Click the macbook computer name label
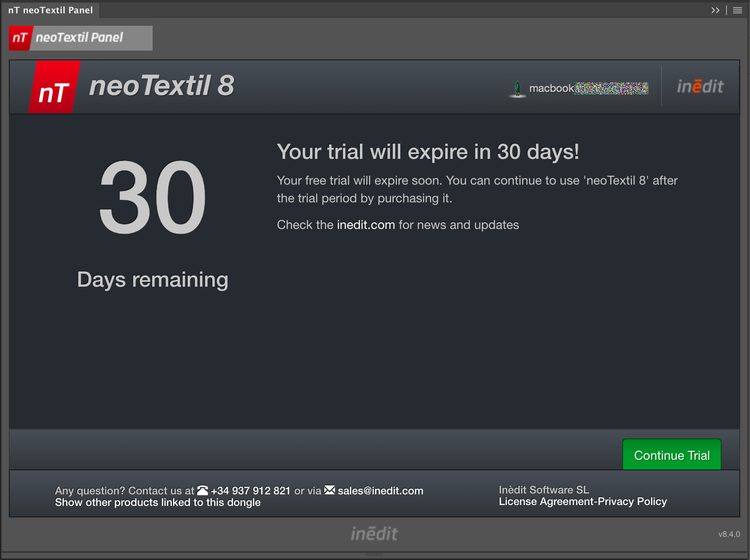 coord(588,88)
